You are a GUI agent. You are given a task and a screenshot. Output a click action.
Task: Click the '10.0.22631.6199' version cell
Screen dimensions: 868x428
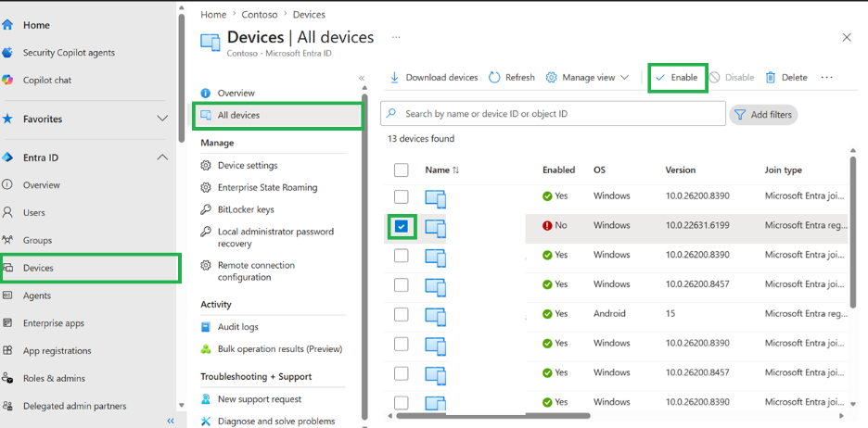pos(697,225)
